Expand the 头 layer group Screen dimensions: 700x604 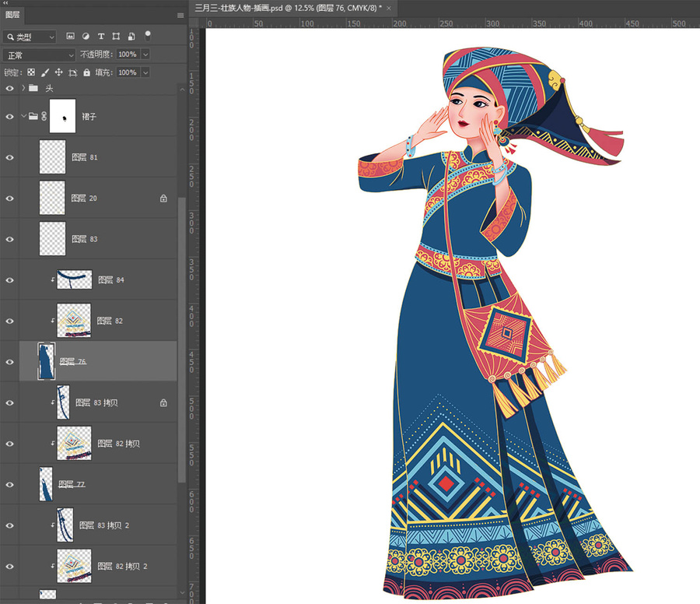[23, 88]
